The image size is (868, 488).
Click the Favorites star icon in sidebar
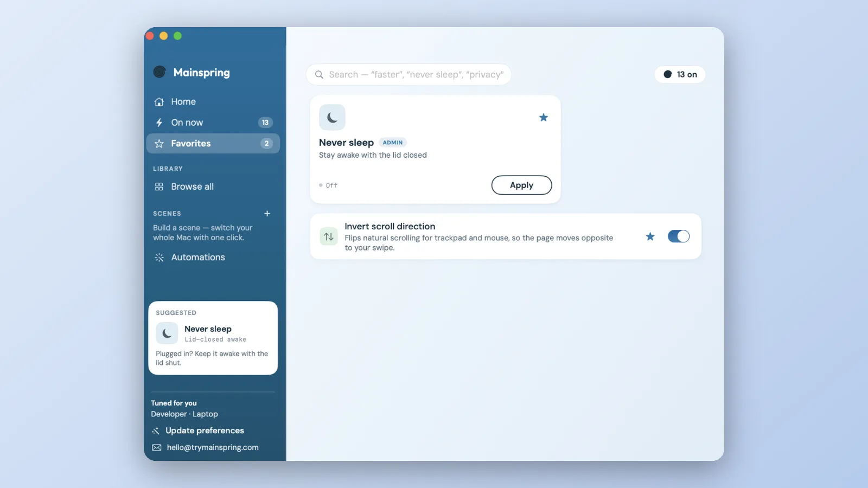pos(159,144)
